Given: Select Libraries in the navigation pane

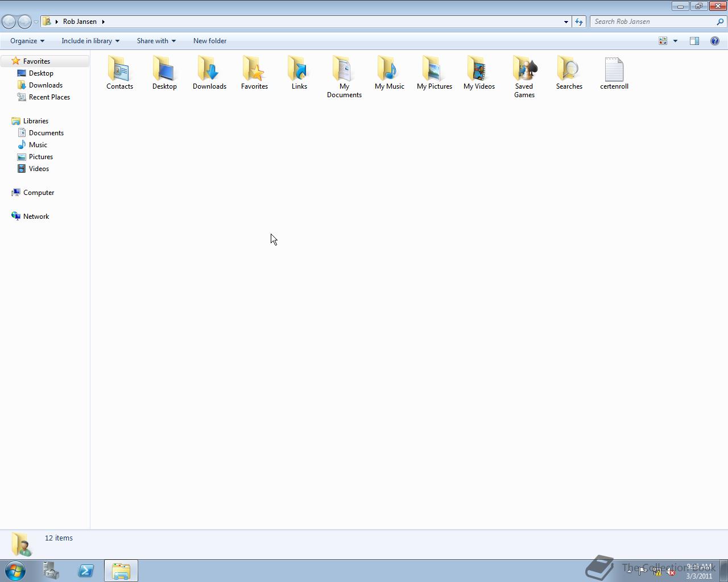Looking at the screenshot, I should 36,121.
